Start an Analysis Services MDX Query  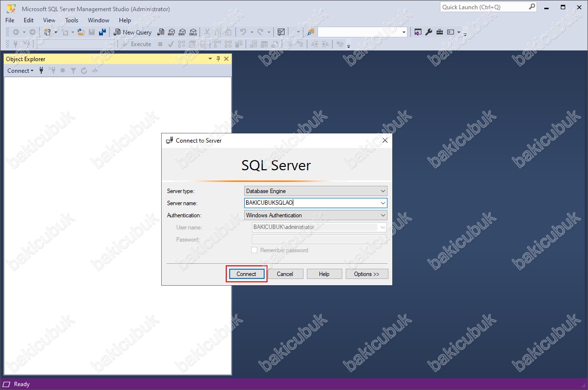point(171,32)
